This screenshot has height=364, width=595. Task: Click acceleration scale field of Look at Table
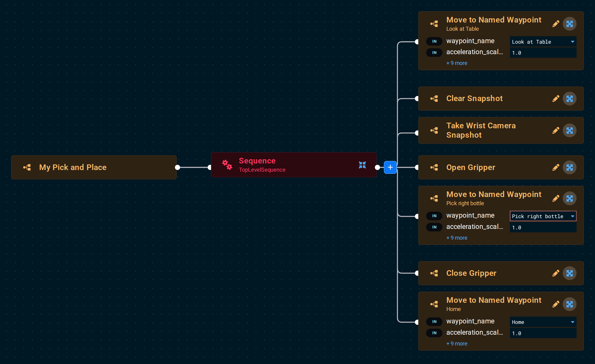(x=543, y=53)
